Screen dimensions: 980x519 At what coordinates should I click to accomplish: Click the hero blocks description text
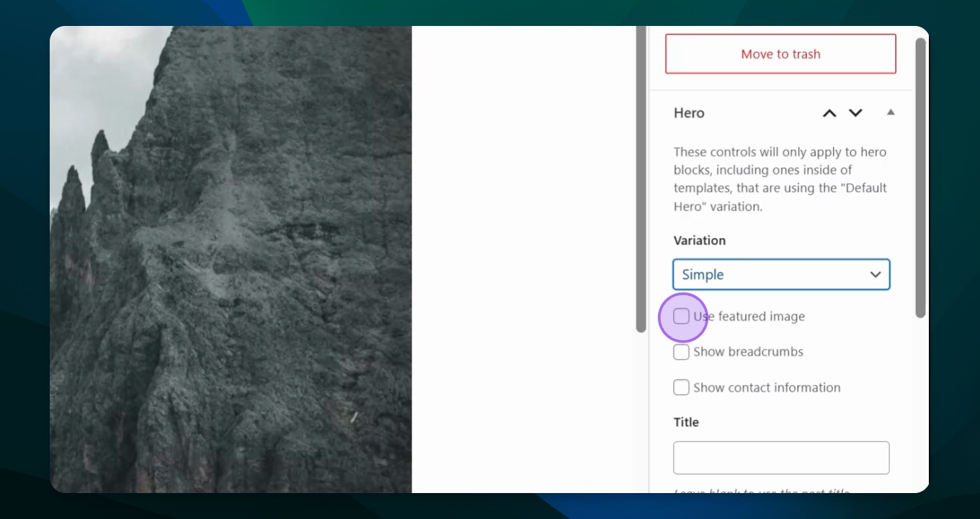[780, 179]
